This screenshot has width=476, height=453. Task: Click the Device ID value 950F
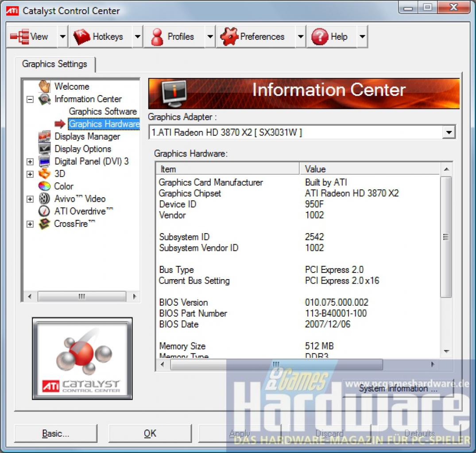(314, 204)
